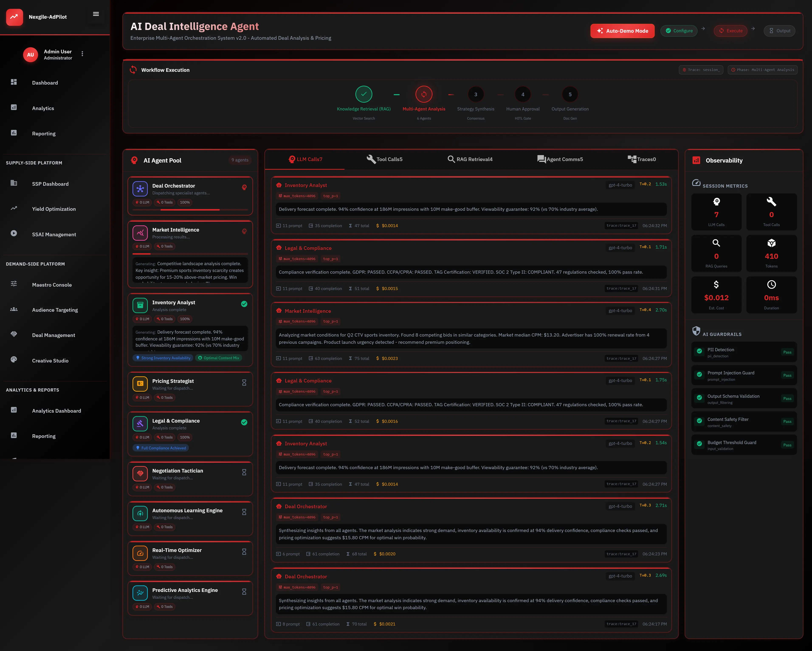Select the Maestro Console icon
812x651 pixels.
(x=14, y=284)
